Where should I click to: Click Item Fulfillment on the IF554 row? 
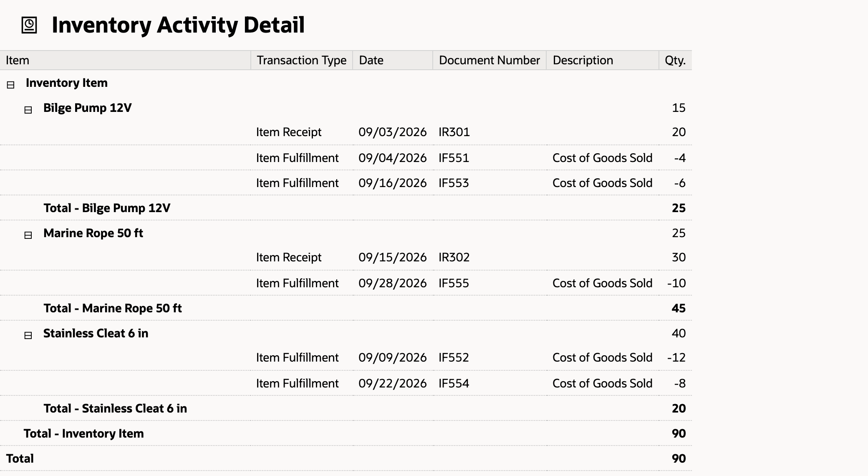pyautogui.click(x=298, y=383)
